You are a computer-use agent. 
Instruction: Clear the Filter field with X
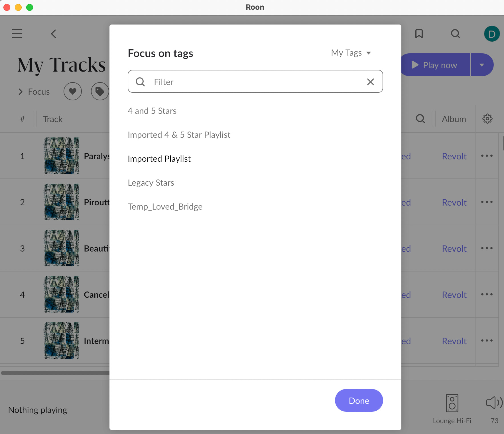(370, 82)
